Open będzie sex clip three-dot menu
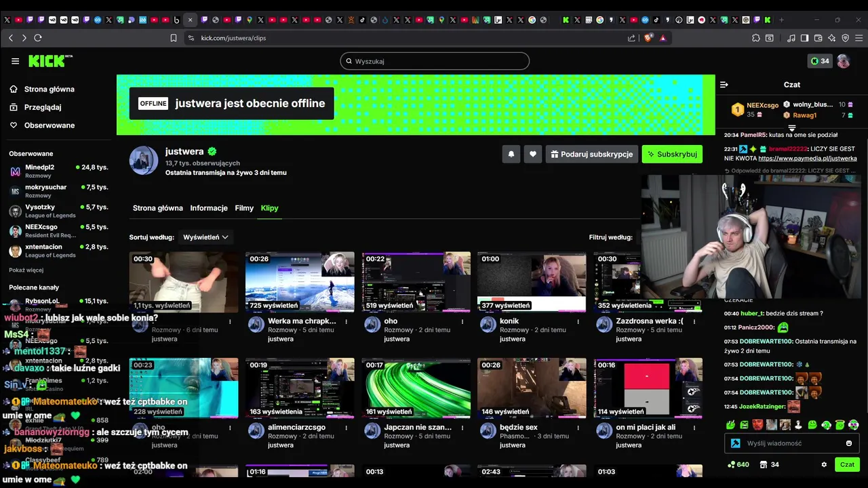The width and height of the screenshot is (868, 488). [578, 428]
